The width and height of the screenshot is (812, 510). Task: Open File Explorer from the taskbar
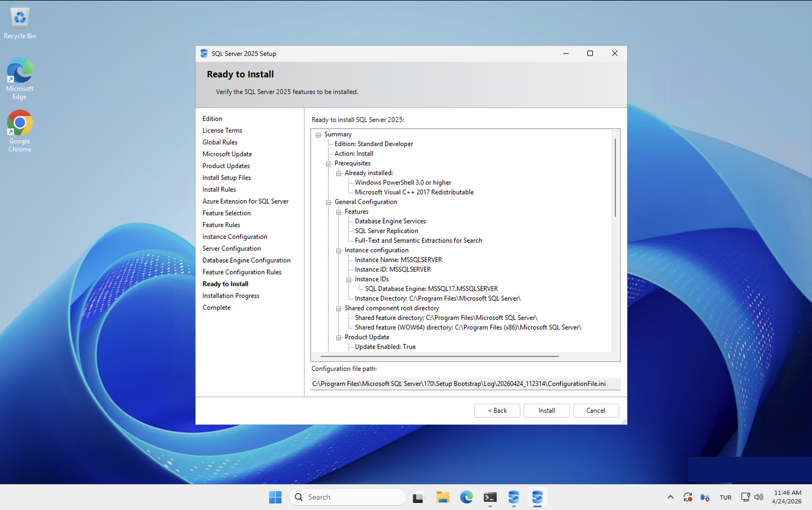point(443,497)
